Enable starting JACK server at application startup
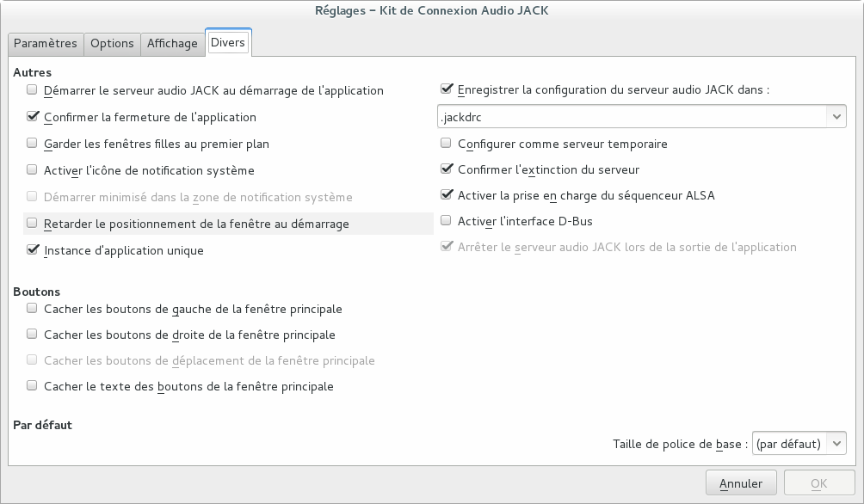 coord(33,90)
